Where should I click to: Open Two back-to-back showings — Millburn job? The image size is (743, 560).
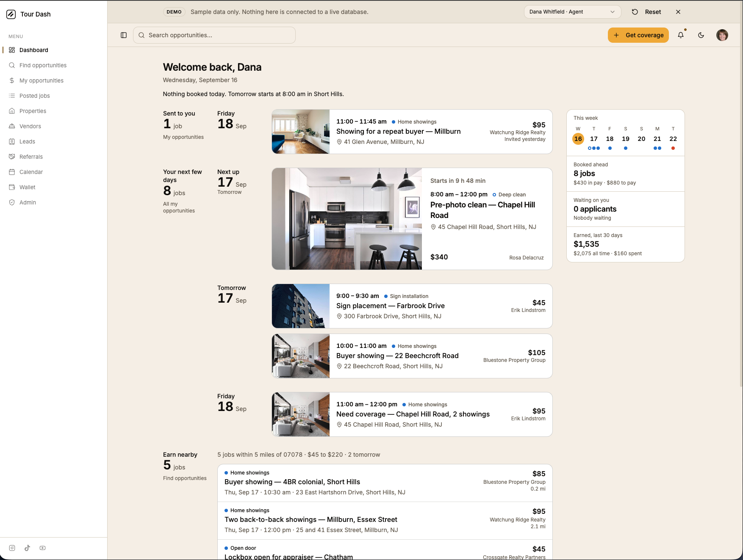(385, 521)
